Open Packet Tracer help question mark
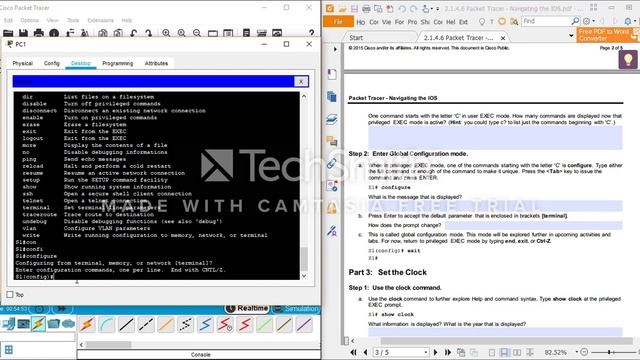This screenshot has height=360, width=640. (311, 33)
